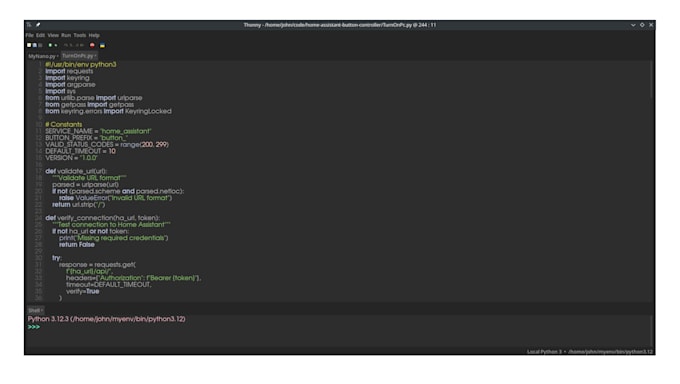Viewport: 680px width, 384px height.
Task: Click the 'import keyring' line
Action: pos(67,78)
